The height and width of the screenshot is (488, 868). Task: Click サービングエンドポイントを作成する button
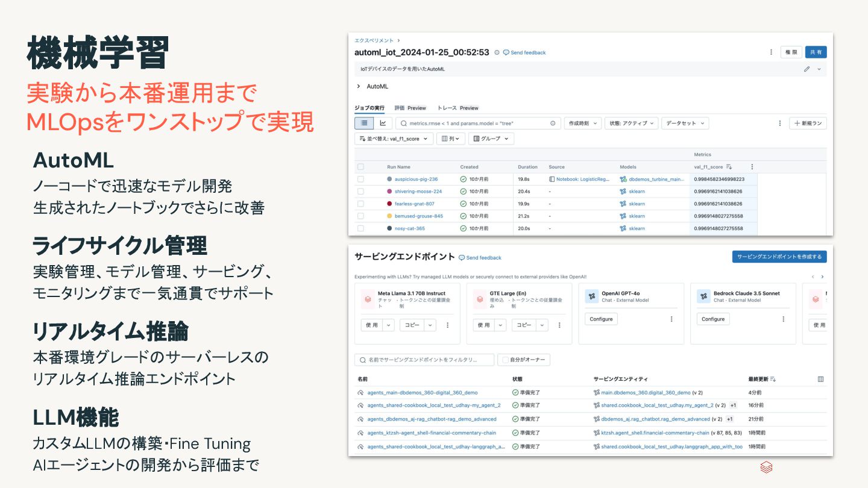tap(779, 257)
